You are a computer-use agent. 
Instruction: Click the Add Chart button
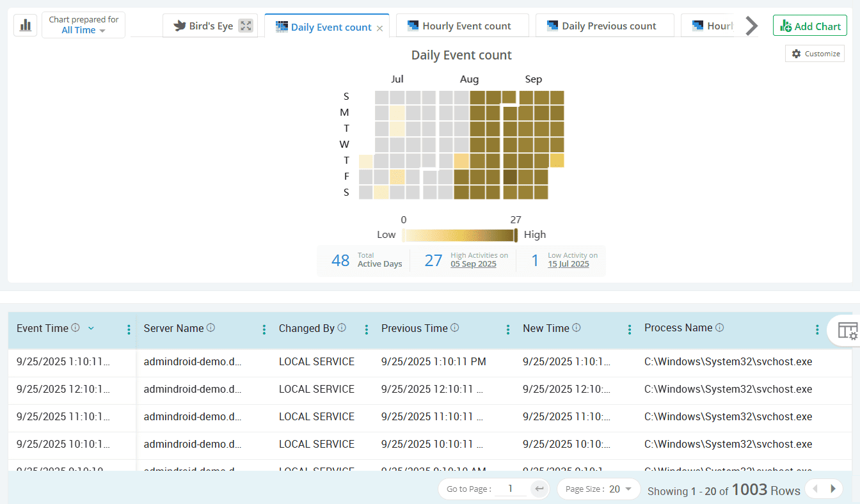coord(809,26)
